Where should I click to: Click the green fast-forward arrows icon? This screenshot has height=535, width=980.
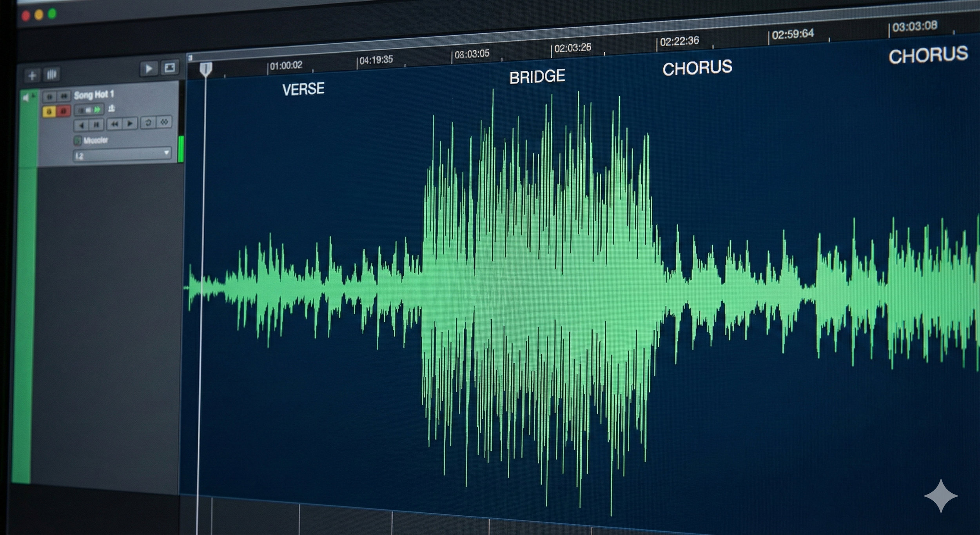(97, 109)
